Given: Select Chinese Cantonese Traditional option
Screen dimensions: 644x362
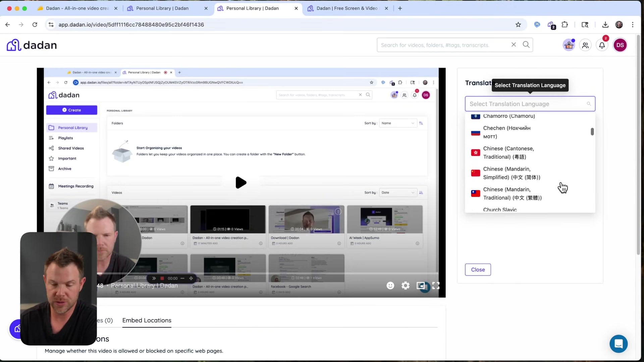Looking at the screenshot, I should 530,153.
